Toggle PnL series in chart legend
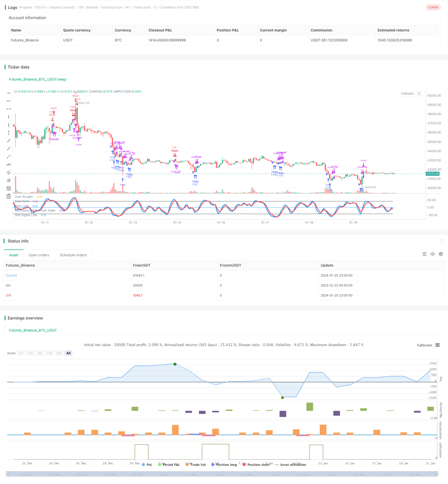The image size is (448, 484). pos(147,465)
